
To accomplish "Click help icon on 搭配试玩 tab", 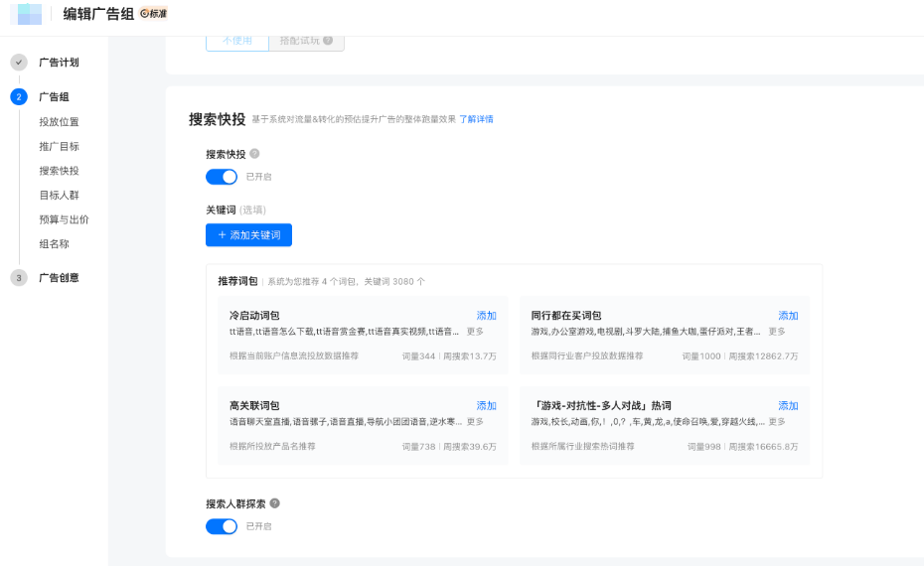I will [x=328, y=40].
